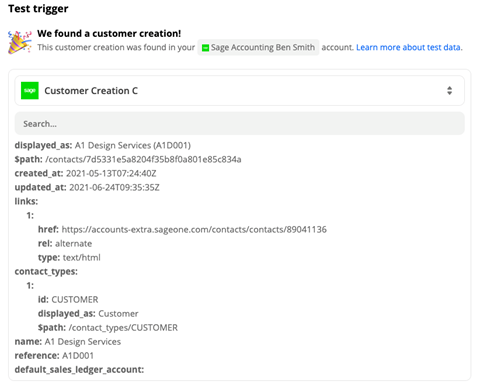
Task: Select the displayed_as Customer row
Action: [x=88, y=314]
